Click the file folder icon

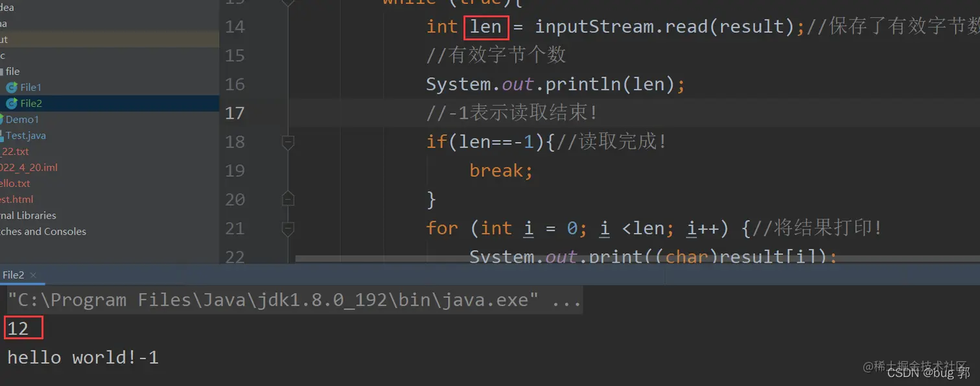tap(1, 71)
